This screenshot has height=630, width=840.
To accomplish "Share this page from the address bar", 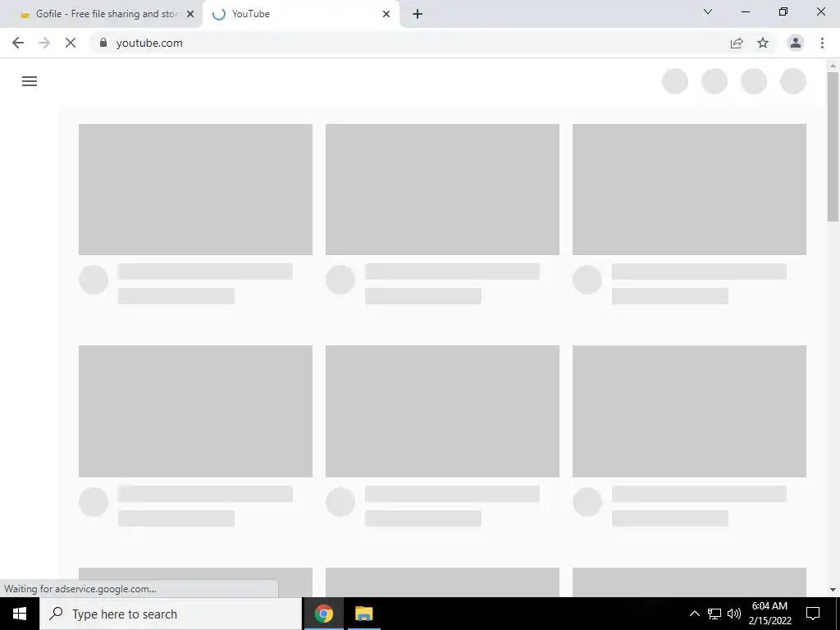I will [x=737, y=43].
